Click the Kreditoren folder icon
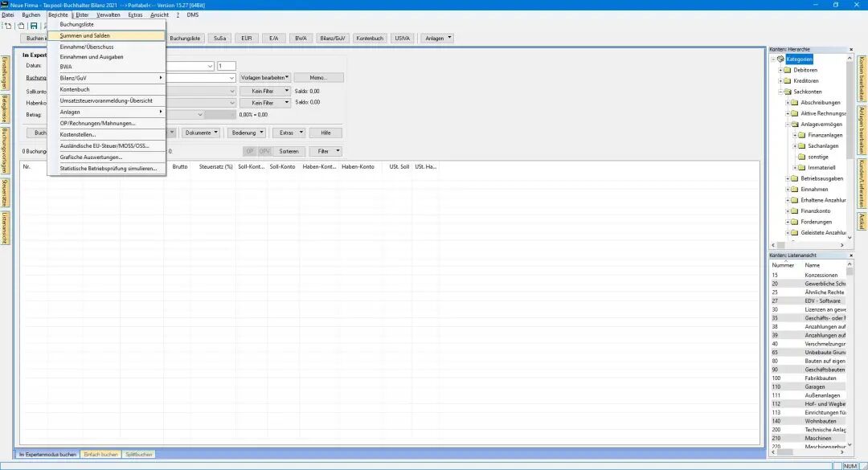Image resolution: width=868 pixels, height=470 pixels. 787,81
